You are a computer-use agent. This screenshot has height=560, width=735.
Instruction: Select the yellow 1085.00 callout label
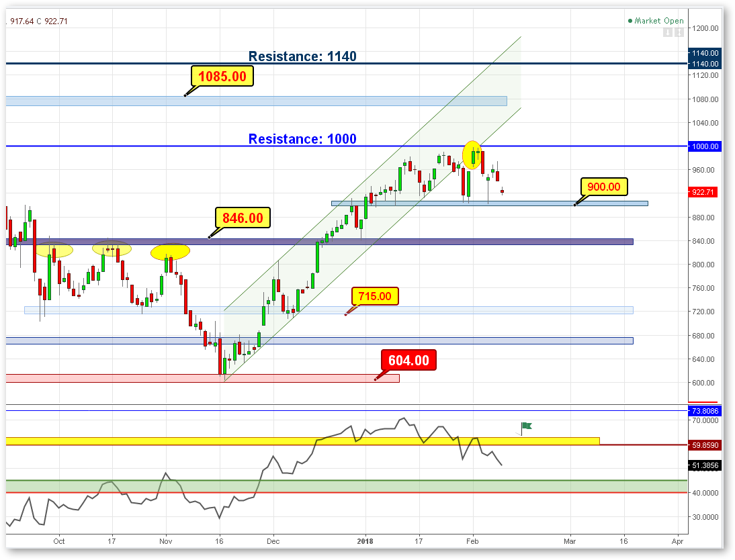pyautogui.click(x=222, y=76)
